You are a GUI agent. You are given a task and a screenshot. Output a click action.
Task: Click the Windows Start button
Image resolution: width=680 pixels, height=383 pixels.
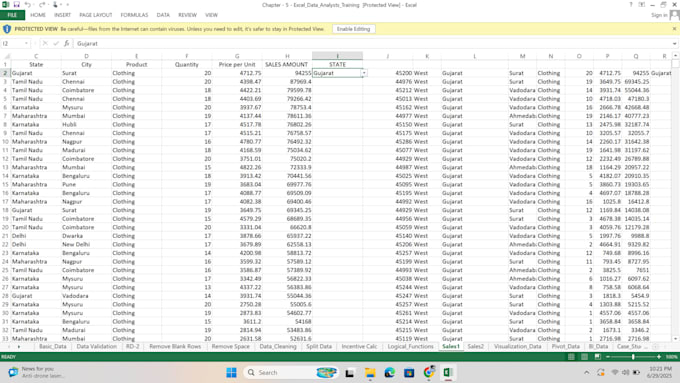(232, 373)
